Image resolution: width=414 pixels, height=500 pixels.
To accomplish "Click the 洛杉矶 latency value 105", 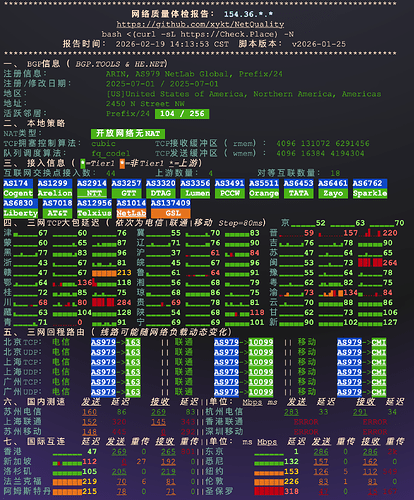I will pos(90,472).
